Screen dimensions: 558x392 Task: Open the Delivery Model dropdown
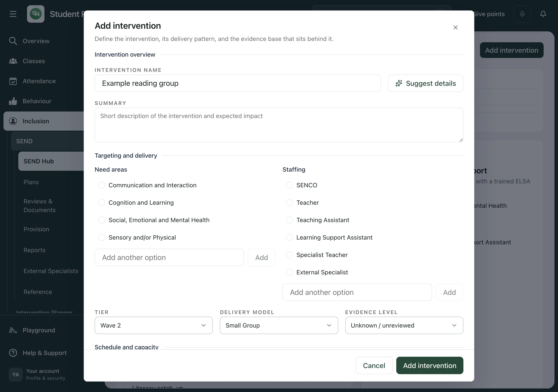pos(279,325)
